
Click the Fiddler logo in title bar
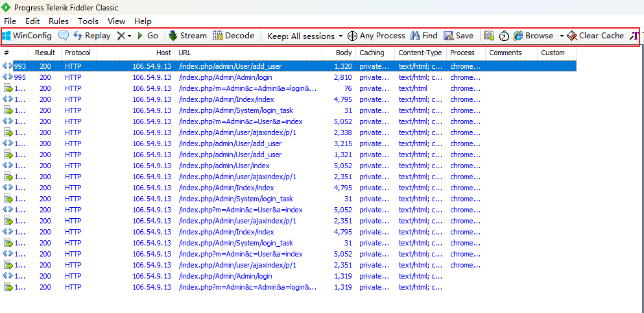(6, 7)
